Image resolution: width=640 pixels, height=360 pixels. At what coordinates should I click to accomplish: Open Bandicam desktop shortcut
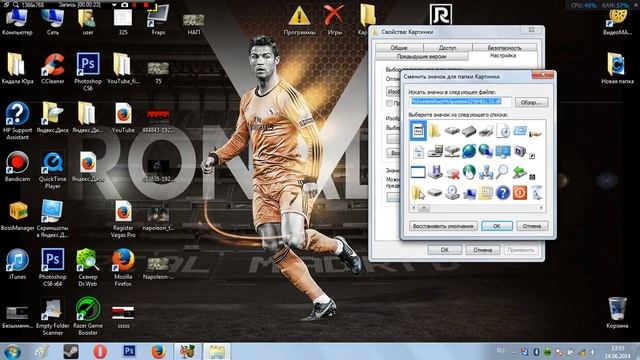click(17, 166)
